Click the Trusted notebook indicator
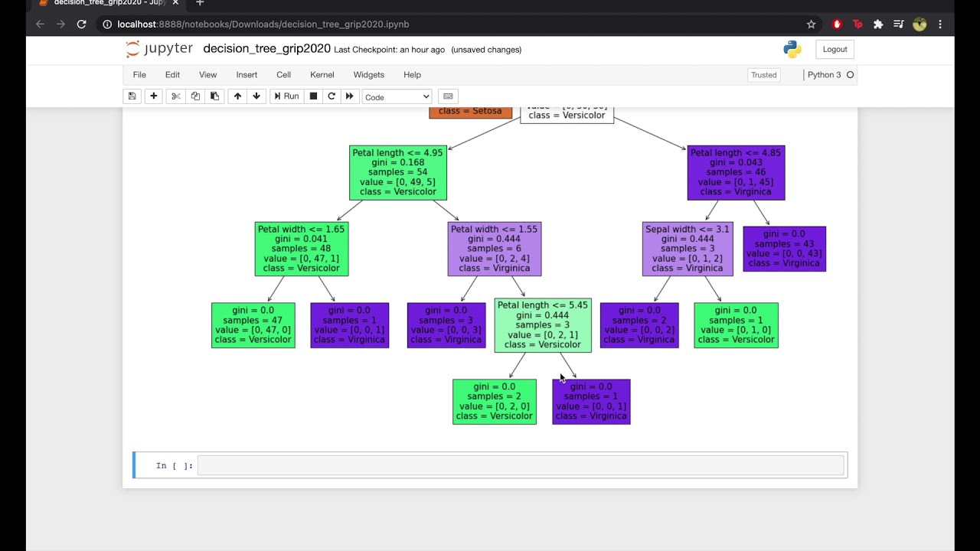This screenshot has width=980, height=551. [x=763, y=75]
